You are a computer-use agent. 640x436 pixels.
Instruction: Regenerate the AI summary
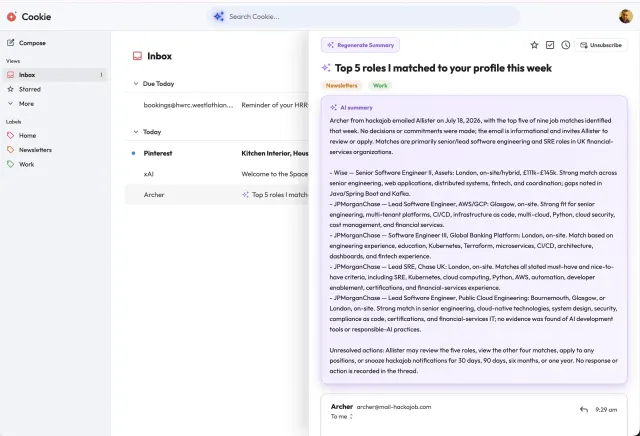pyautogui.click(x=360, y=45)
